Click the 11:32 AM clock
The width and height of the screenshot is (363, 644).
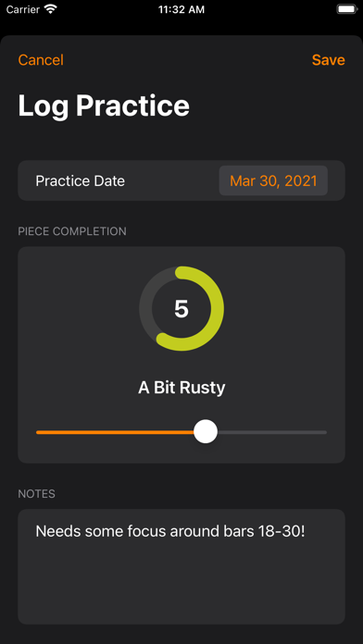[181, 10]
